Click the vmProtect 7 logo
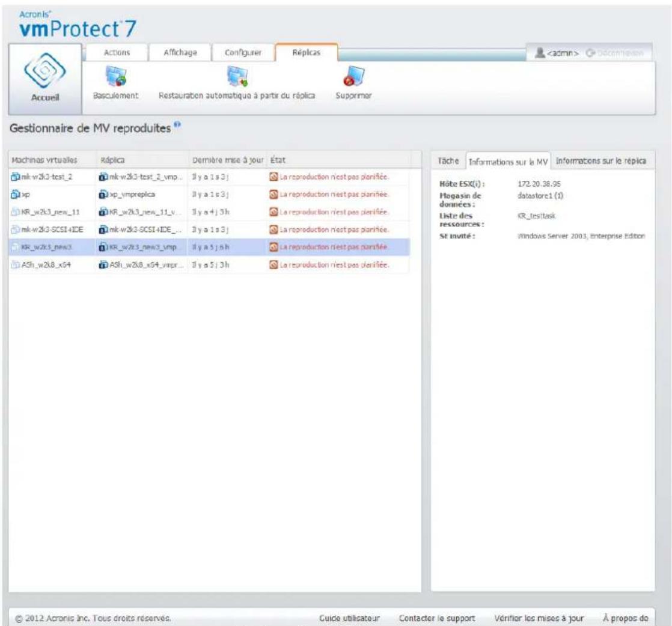Viewport: 672px width, 626px height. point(78,25)
